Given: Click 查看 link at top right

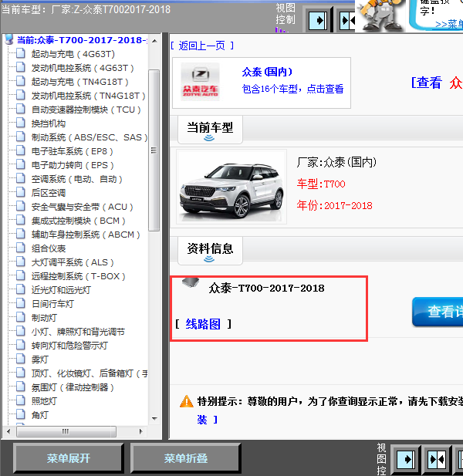Looking at the screenshot, I should 429,83.
